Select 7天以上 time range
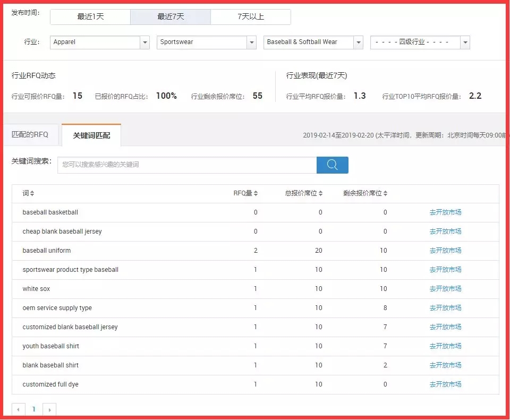 tap(251, 17)
